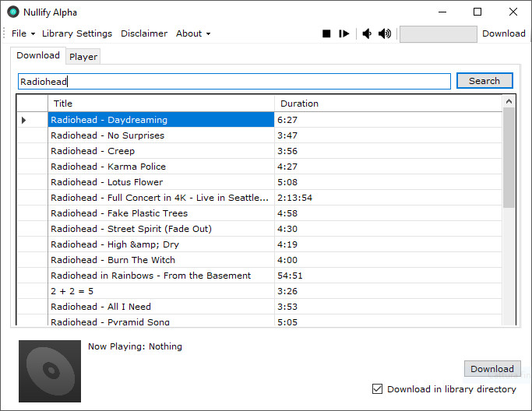
Task: Raise volume with the loud speaker icon
Action: (385, 33)
